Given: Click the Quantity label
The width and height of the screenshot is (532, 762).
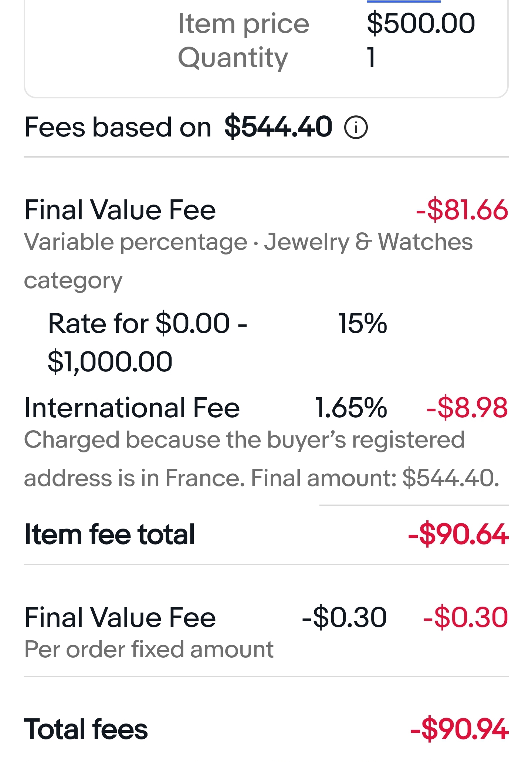Looking at the screenshot, I should pos(233,58).
